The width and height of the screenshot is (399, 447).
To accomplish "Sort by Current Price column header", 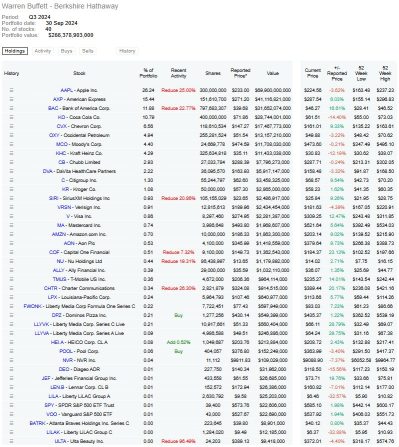I will click(x=313, y=73).
